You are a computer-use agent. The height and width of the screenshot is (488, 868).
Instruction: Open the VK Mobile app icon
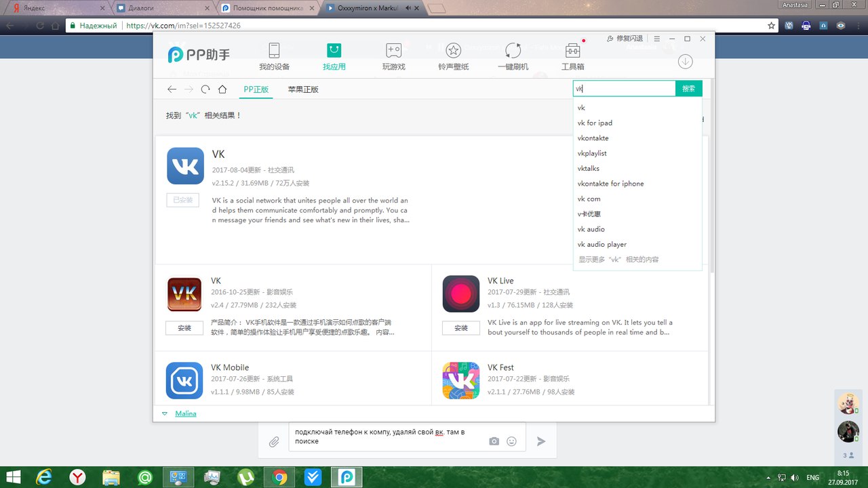point(184,381)
